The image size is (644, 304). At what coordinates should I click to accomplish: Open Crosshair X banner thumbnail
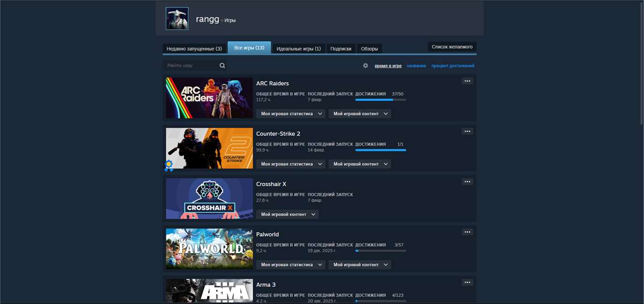(209, 199)
